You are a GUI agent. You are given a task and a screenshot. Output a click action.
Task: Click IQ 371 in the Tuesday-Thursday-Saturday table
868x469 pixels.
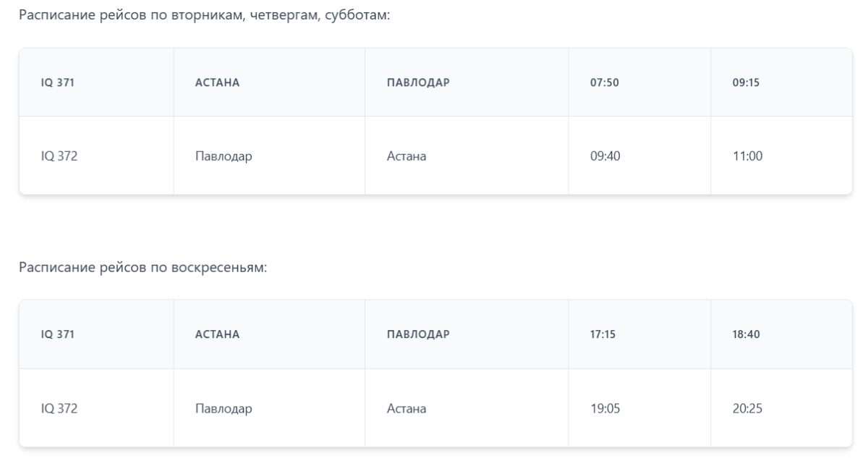click(x=96, y=83)
